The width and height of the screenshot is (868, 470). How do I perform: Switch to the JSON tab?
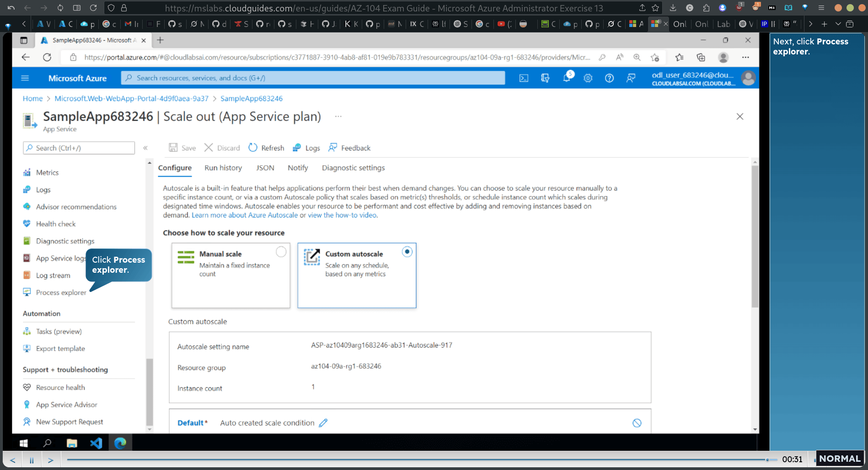point(265,168)
